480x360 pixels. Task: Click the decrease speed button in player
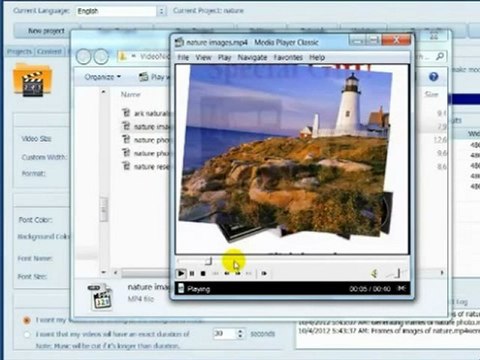coord(227,273)
